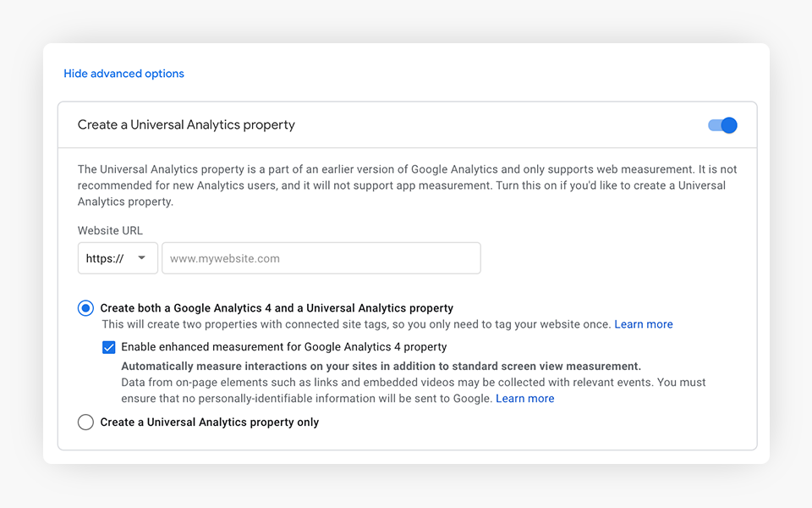Click the Create a Universal Analytics property heading
This screenshot has width=812, height=508.
(186, 124)
